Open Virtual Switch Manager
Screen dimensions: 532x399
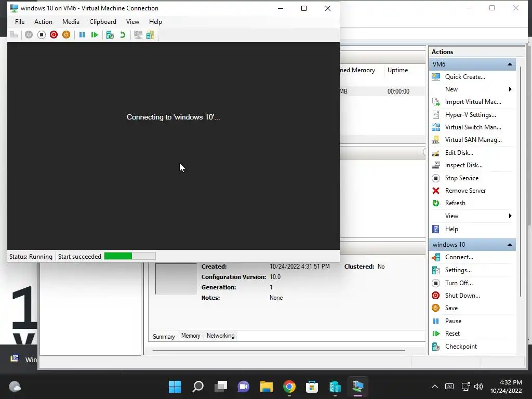[473, 127]
